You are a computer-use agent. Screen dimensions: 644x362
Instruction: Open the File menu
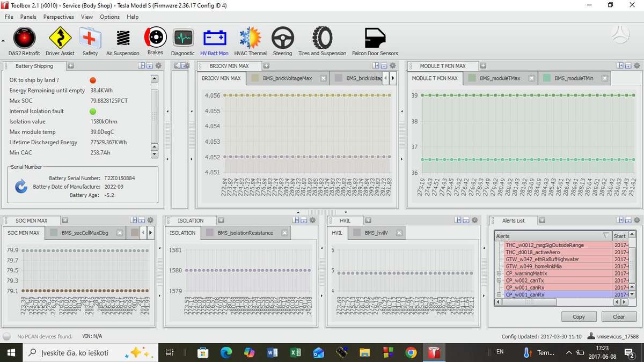pos(9,17)
